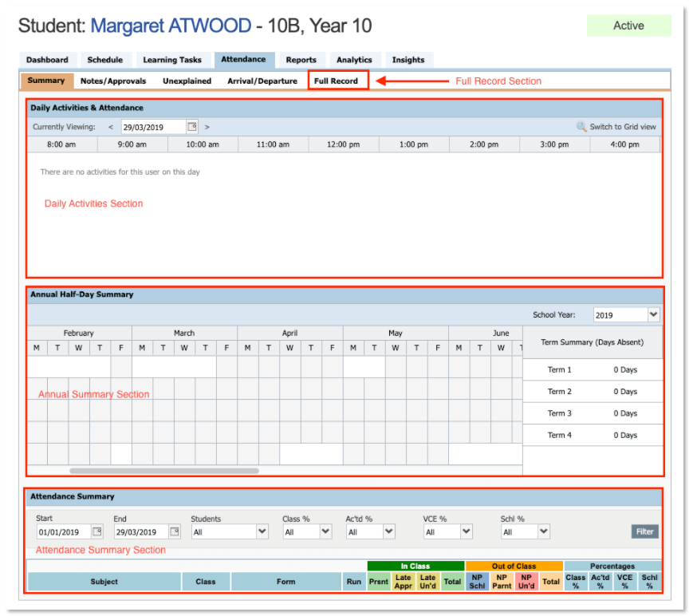This screenshot has height=616, width=693.
Task: Click the Filter button in Attendance Summary
Action: pyautogui.click(x=644, y=531)
